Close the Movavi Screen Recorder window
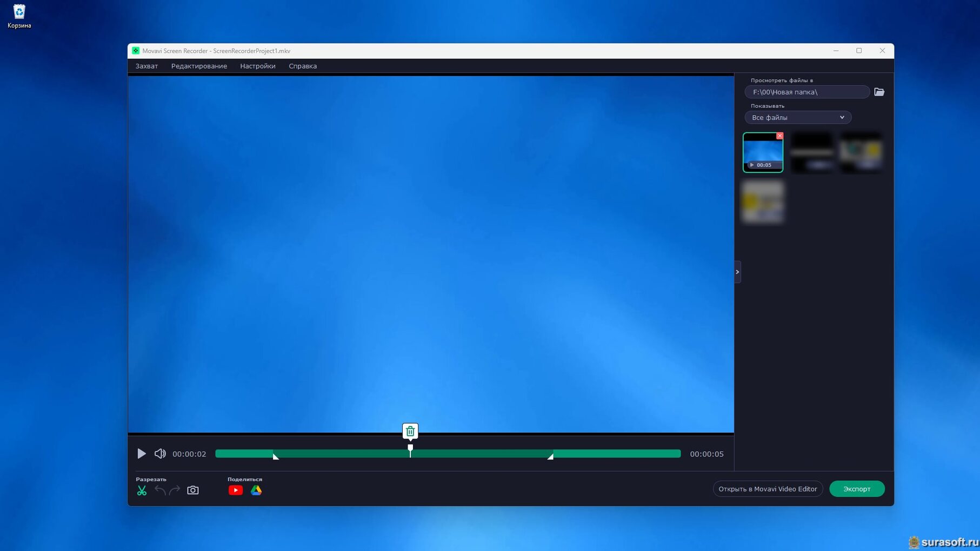The width and height of the screenshot is (980, 551). click(882, 51)
